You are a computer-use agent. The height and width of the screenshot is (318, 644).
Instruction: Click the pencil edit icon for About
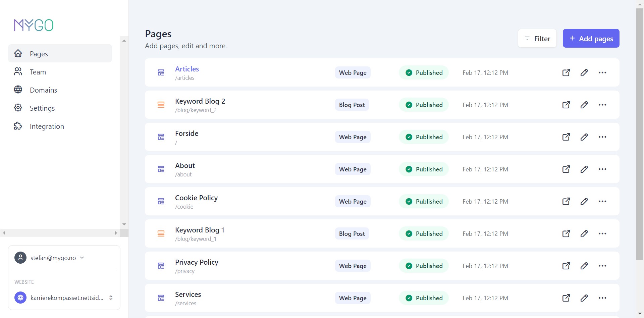coord(584,169)
